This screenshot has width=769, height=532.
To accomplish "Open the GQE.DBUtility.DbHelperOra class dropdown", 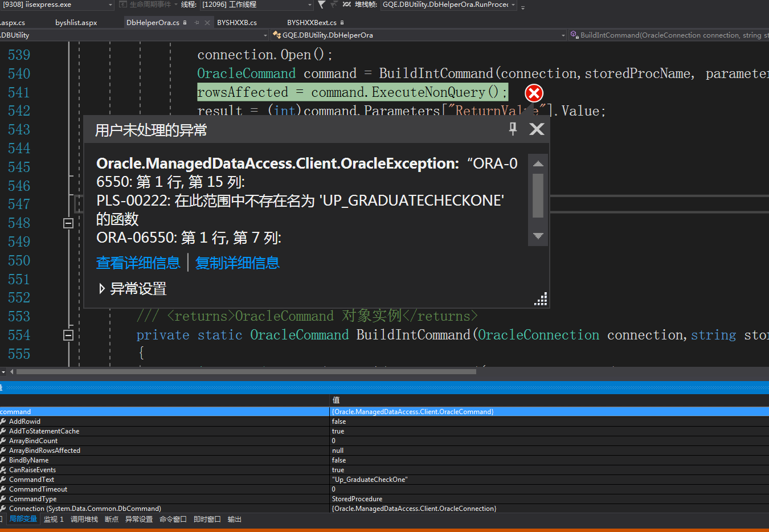I will click(x=563, y=35).
